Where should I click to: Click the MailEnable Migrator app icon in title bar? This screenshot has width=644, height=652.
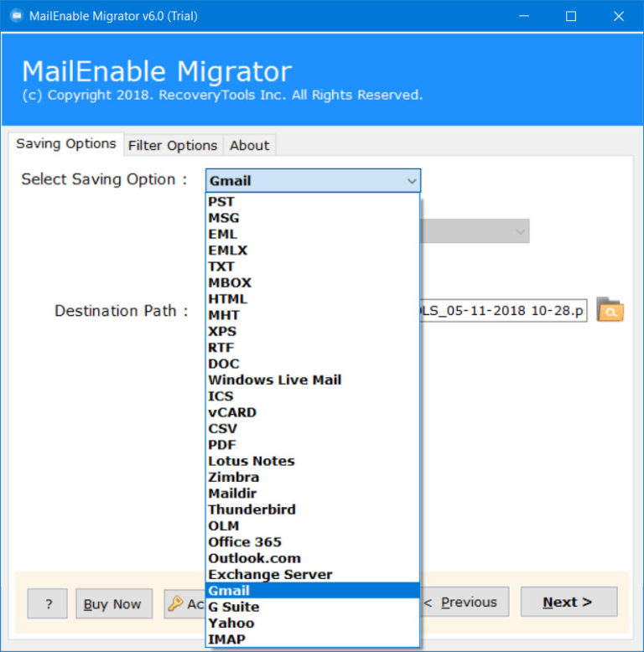pyautogui.click(x=17, y=16)
